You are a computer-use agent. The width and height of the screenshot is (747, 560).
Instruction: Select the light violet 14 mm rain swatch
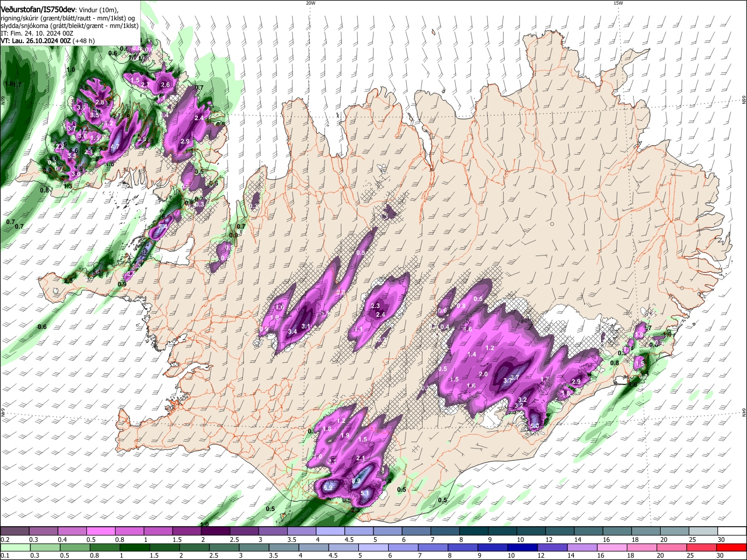coord(582,547)
